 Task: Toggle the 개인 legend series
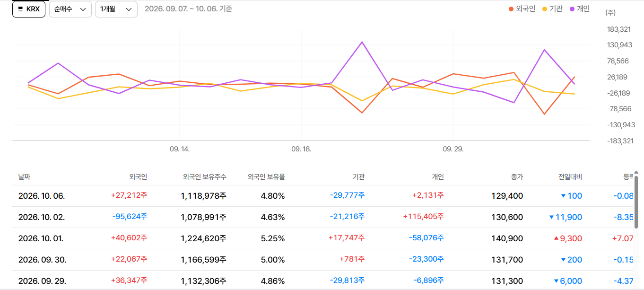[x=580, y=9]
